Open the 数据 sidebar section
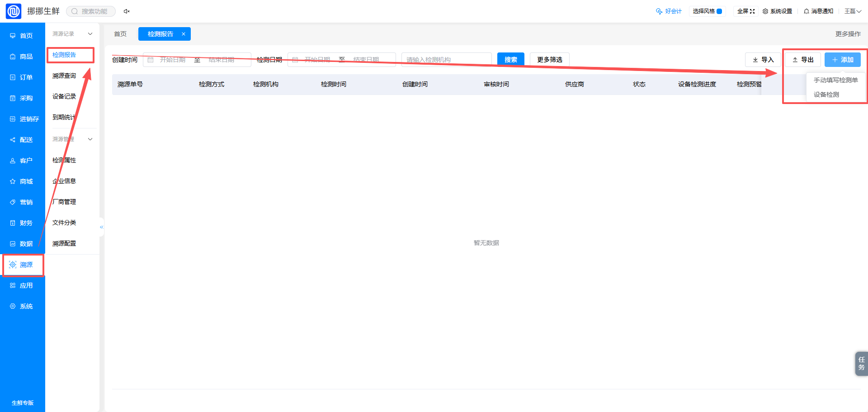The image size is (868, 412). pyautogui.click(x=23, y=244)
